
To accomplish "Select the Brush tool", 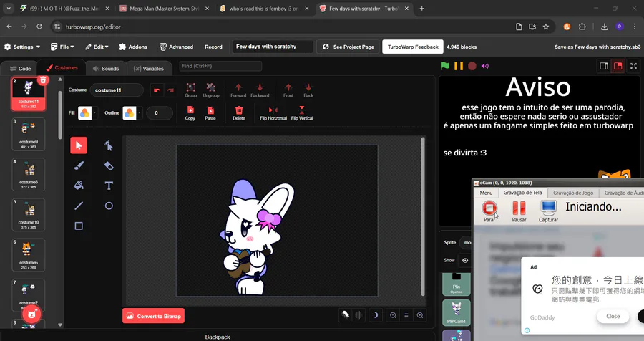I will pos(79,165).
